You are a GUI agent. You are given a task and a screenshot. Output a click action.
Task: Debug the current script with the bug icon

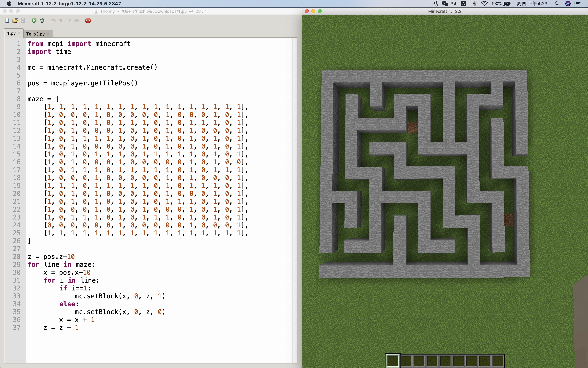tap(42, 20)
